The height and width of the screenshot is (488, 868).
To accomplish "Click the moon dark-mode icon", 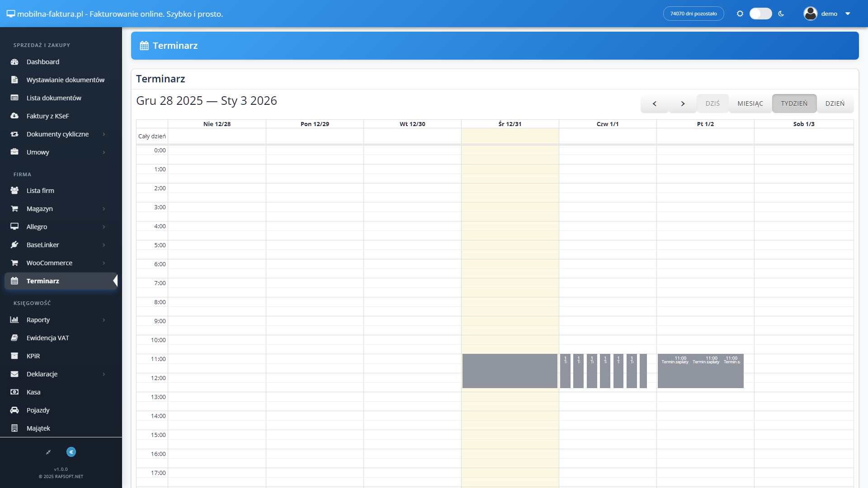I will (x=781, y=14).
